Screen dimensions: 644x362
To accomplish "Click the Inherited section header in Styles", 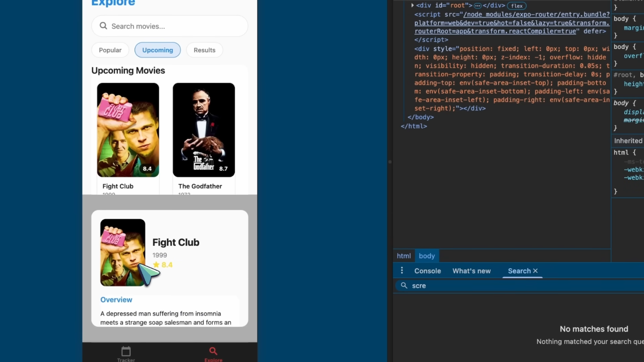I will pos(628,141).
